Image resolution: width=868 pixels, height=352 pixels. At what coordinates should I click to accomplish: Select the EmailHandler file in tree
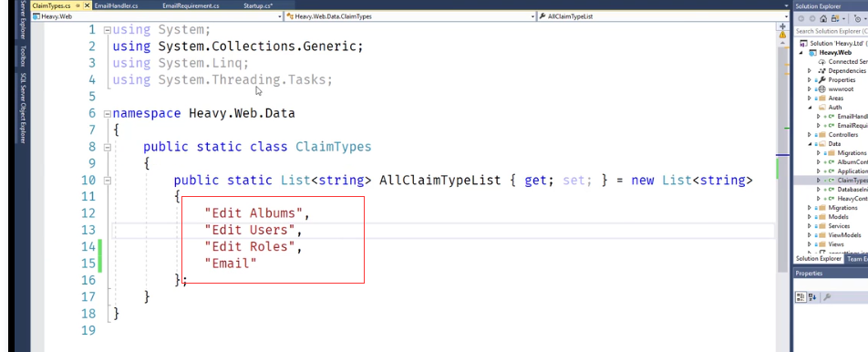point(852,116)
